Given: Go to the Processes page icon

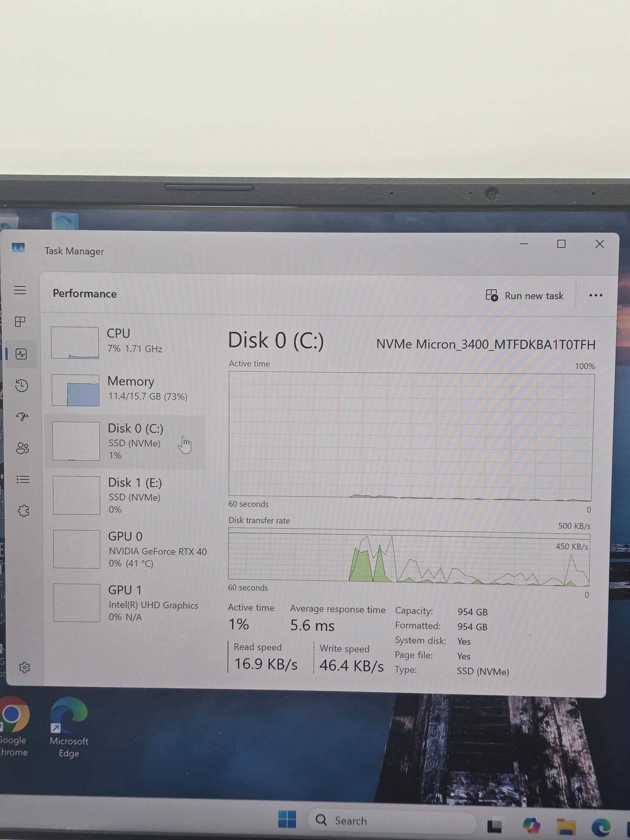Looking at the screenshot, I should pos(20,321).
